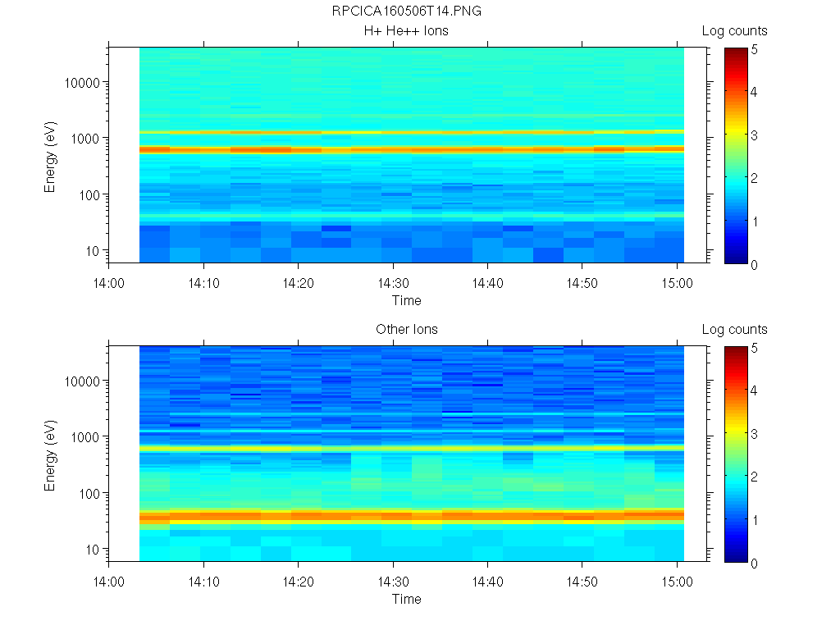Click the 100 energy tick on Other Ions plot
The height and width of the screenshot is (630, 840).
[89, 494]
